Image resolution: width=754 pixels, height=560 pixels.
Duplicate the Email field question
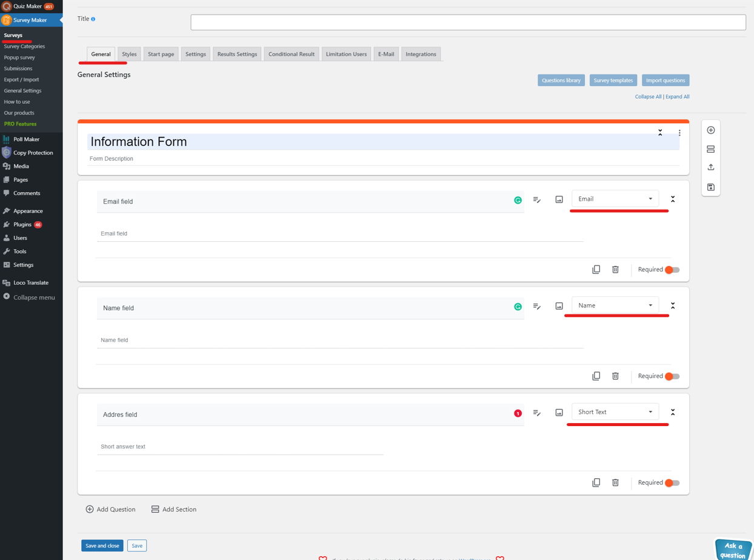click(596, 270)
